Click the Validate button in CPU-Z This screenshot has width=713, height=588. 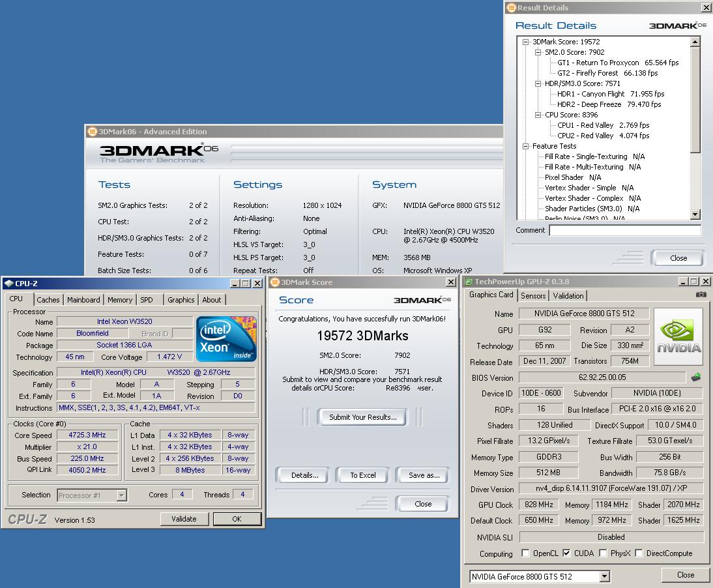(x=184, y=519)
